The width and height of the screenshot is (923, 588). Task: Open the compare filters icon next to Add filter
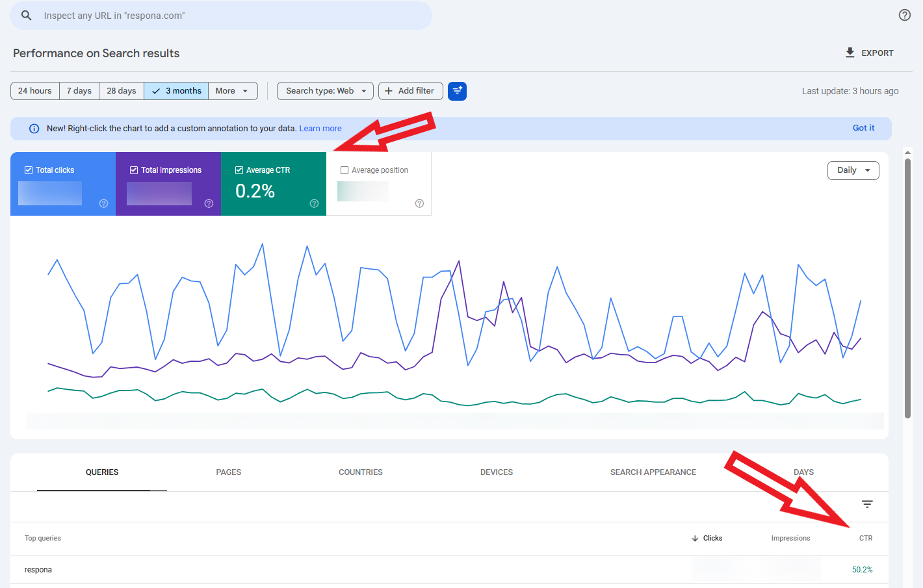(457, 91)
